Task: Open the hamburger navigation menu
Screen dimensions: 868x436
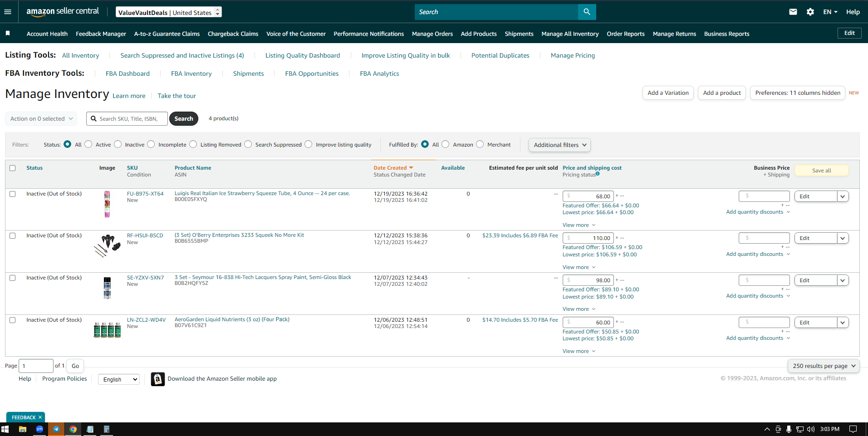Action: pos(8,12)
